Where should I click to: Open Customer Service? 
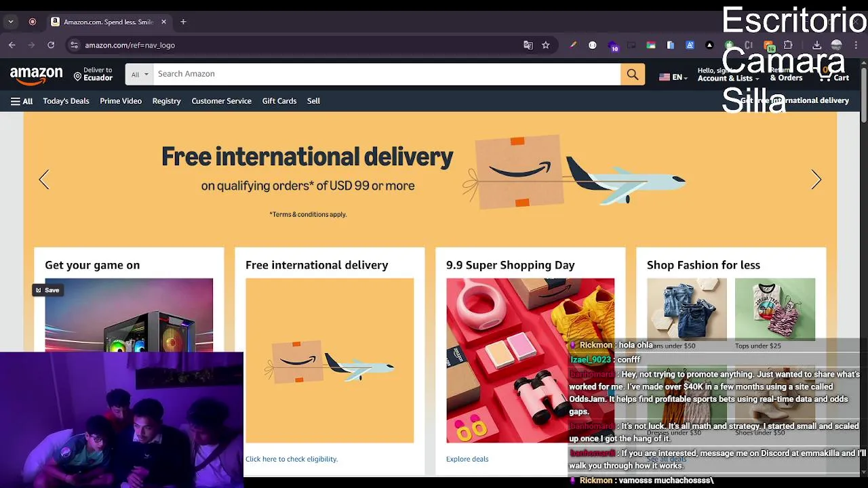(x=221, y=101)
